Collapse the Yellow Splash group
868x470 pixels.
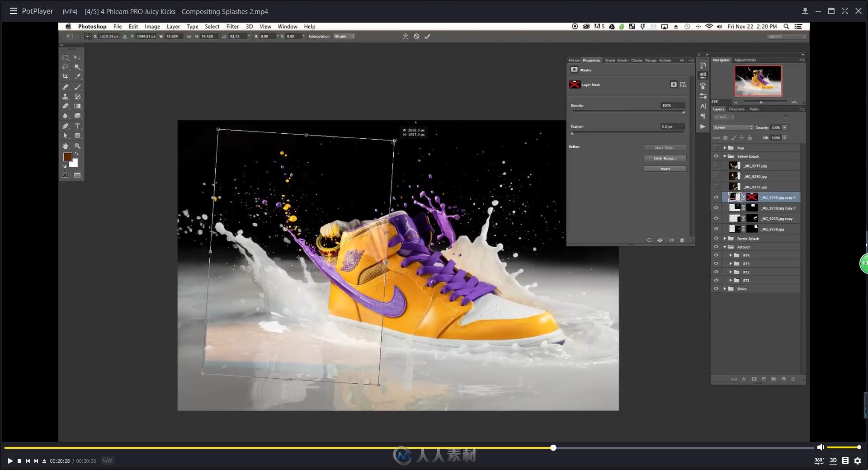(725, 156)
